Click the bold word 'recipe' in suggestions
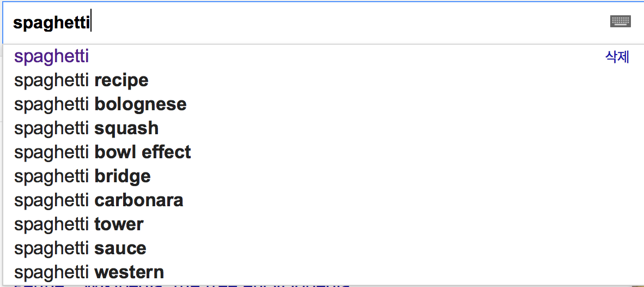The height and width of the screenshot is (287, 644). [x=121, y=80]
